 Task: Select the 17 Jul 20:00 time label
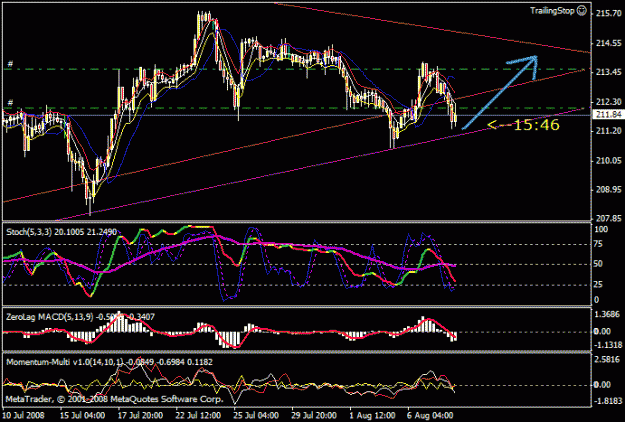coord(140,416)
